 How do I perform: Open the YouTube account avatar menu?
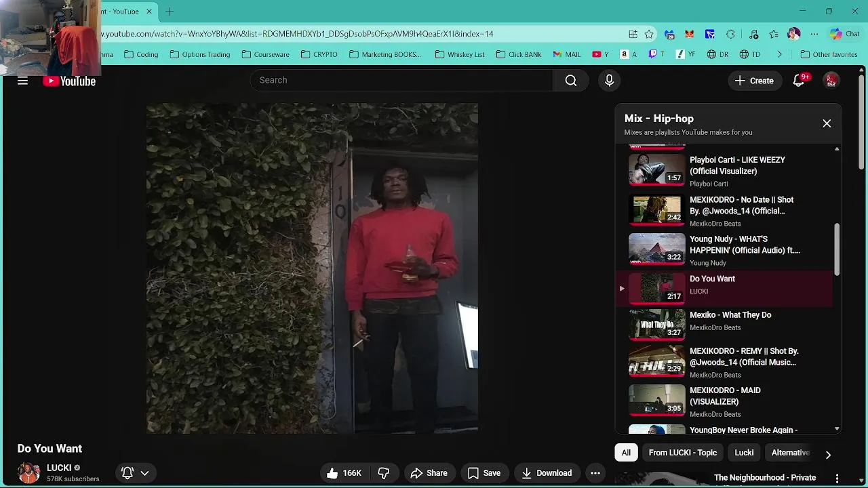(831, 81)
